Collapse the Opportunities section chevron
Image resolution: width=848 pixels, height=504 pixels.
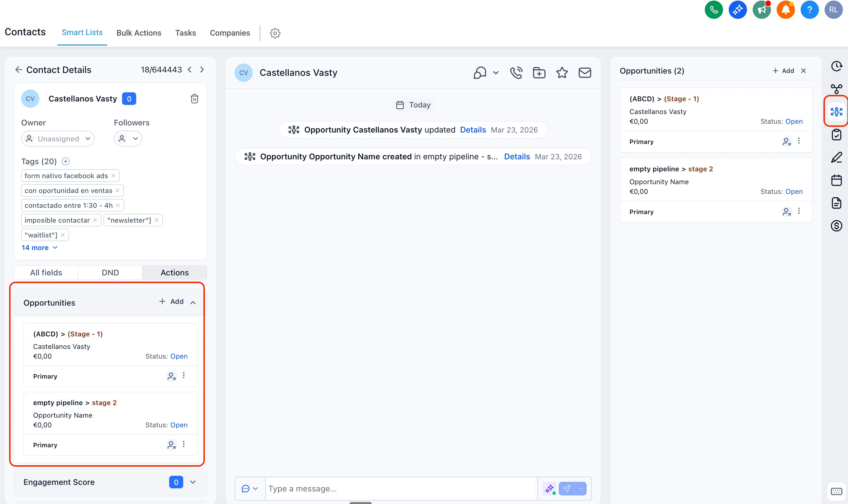pos(193,302)
